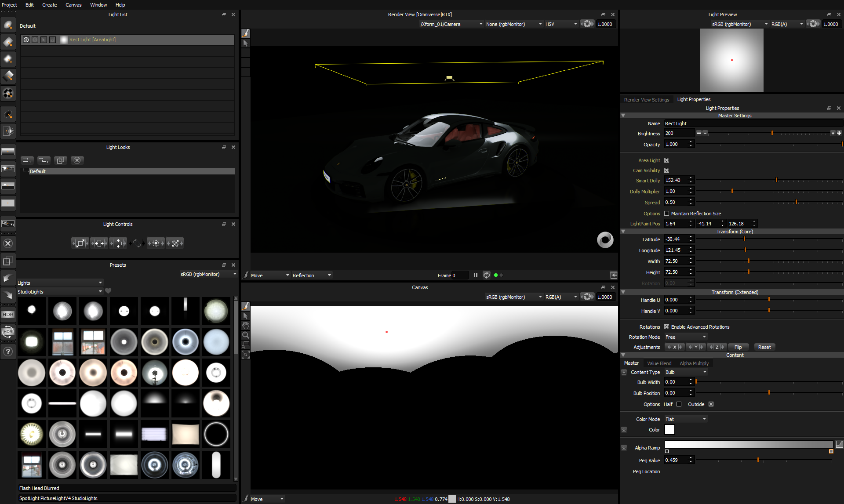Select the rect light creation tool
This screenshot has width=844, height=504.
pos(8,42)
